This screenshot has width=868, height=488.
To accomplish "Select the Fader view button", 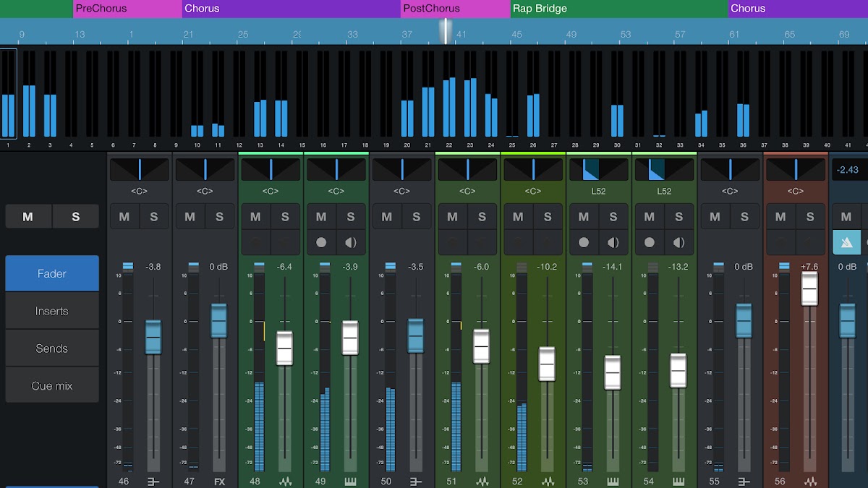I will coord(52,274).
